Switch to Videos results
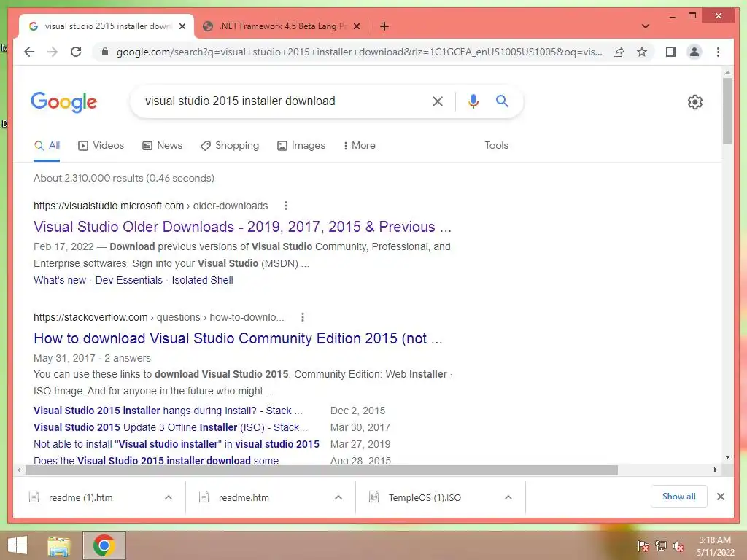747x560 pixels. (101, 145)
